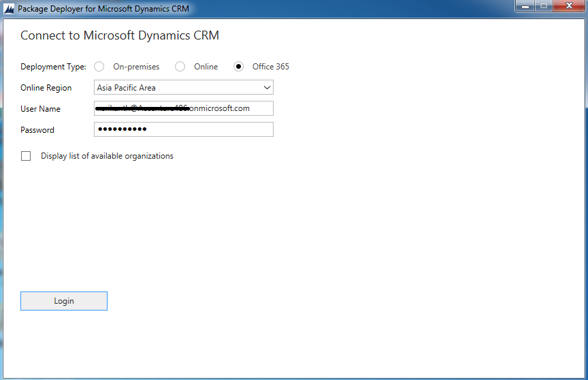Open the Online Region dropdown arrow
This screenshot has width=588, height=380.
[x=266, y=88]
